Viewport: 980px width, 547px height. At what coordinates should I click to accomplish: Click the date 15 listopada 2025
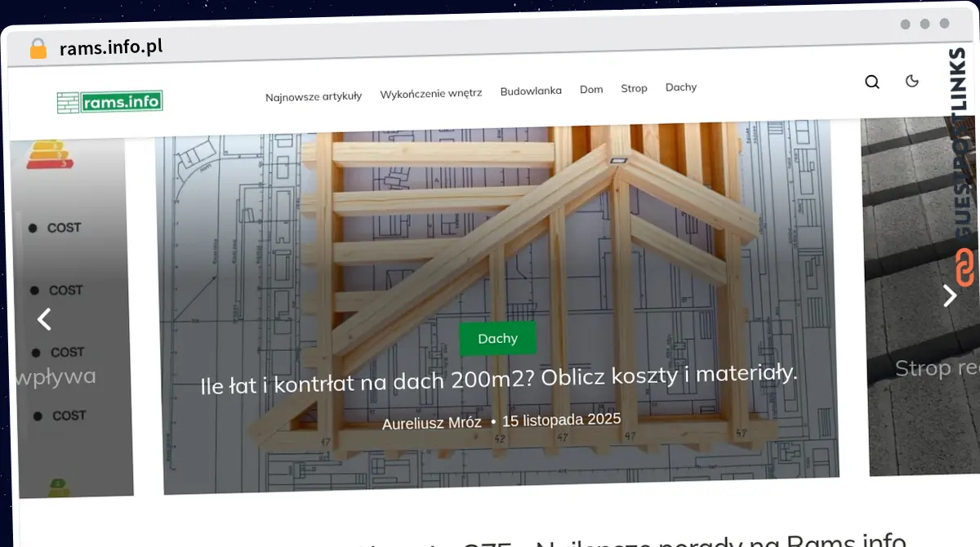pyautogui.click(x=561, y=420)
